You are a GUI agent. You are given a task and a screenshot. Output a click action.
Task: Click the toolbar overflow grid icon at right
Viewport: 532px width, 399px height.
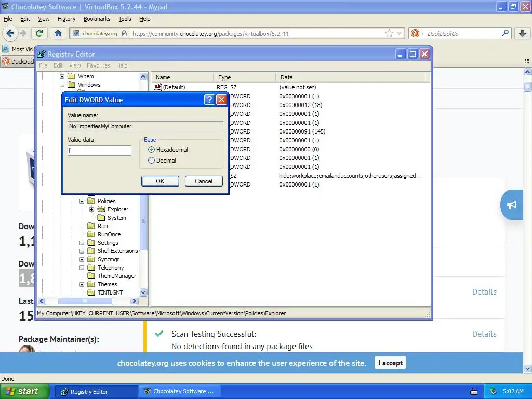click(x=527, y=61)
